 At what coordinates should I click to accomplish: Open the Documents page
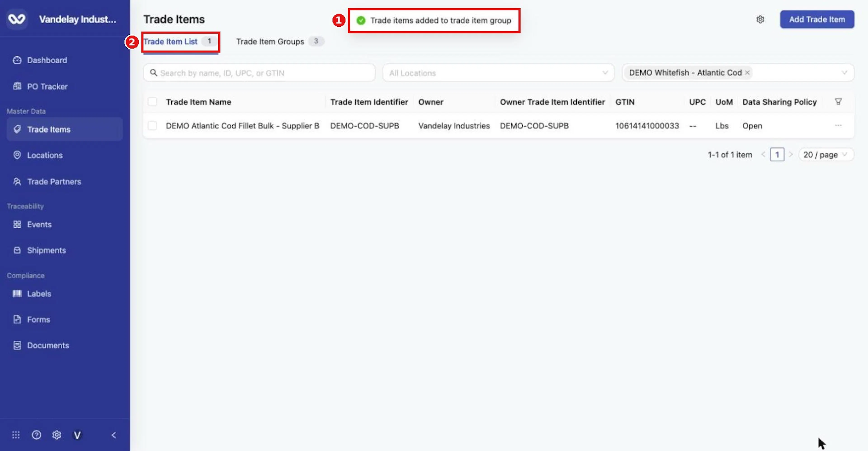click(x=48, y=345)
